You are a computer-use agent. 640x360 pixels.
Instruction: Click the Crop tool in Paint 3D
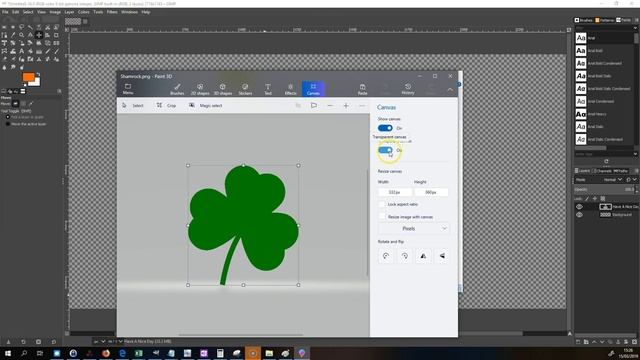pyautogui.click(x=166, y=105)
